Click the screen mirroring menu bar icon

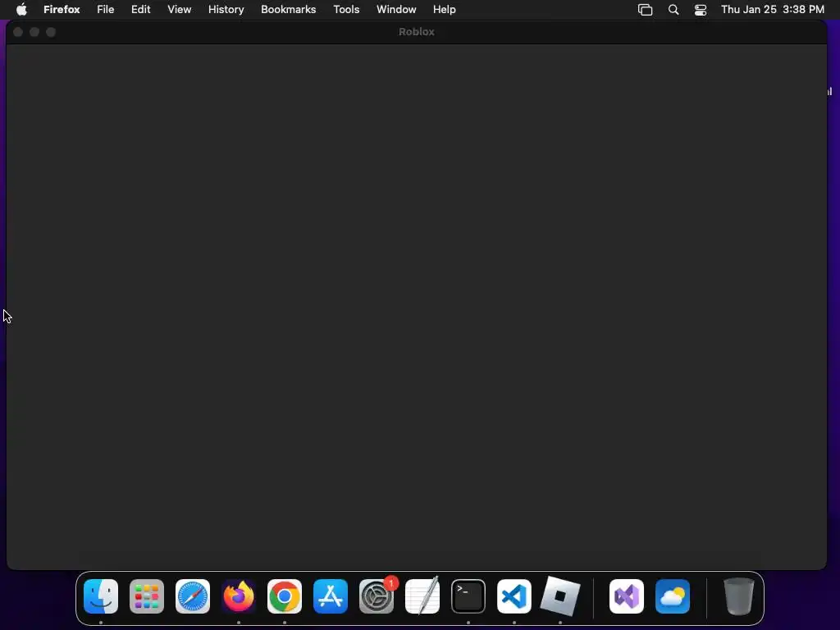(x=645, y=10)
